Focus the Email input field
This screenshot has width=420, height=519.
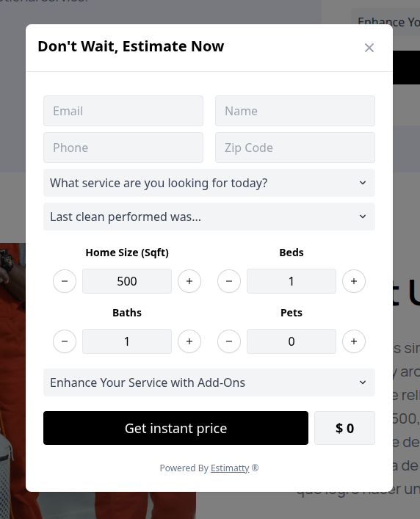click(x=123, y=111)
